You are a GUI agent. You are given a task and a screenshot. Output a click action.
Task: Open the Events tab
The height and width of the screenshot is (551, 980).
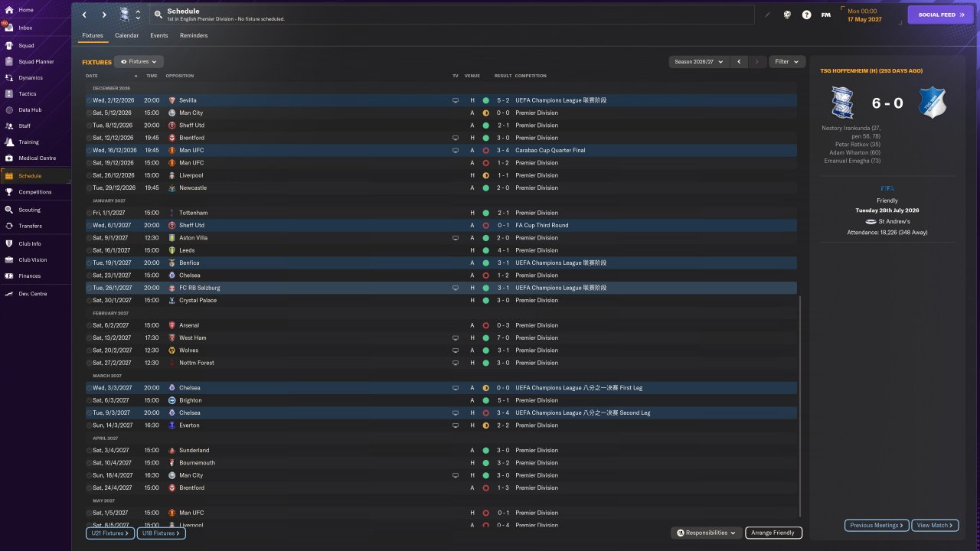[159, 35]
